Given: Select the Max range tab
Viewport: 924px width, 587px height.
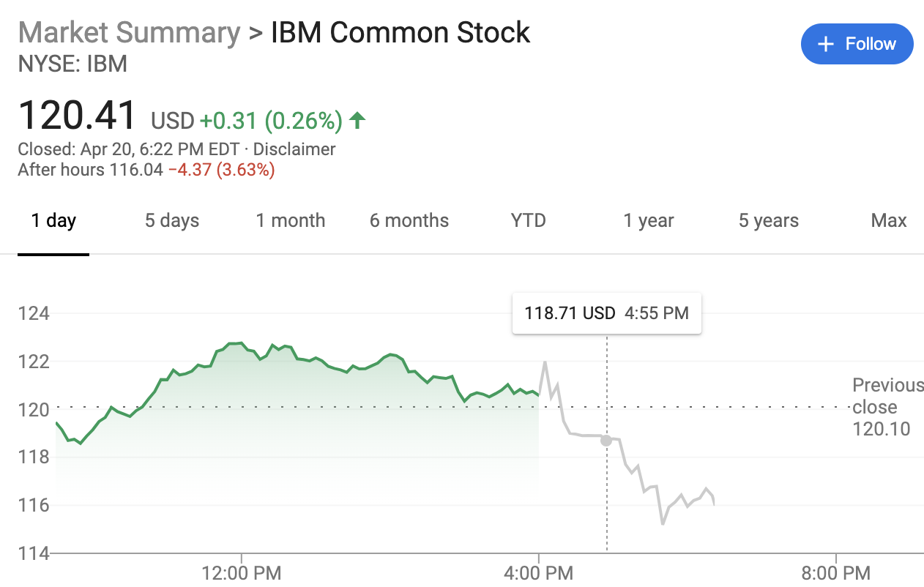Looking at the screenshot, I should tap(889, 220).
